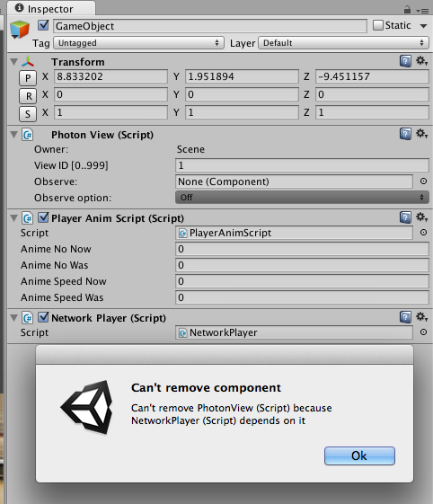
Task: Edit the Anime No Now field
Action: (x=302, y=249)
